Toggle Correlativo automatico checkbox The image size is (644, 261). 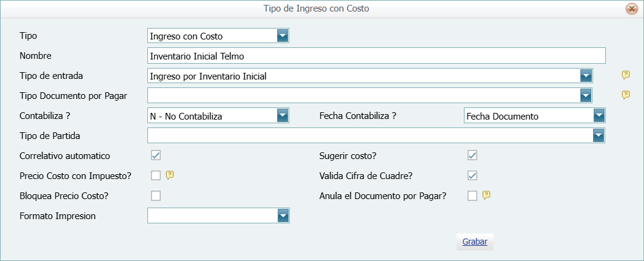click(156, 155)
